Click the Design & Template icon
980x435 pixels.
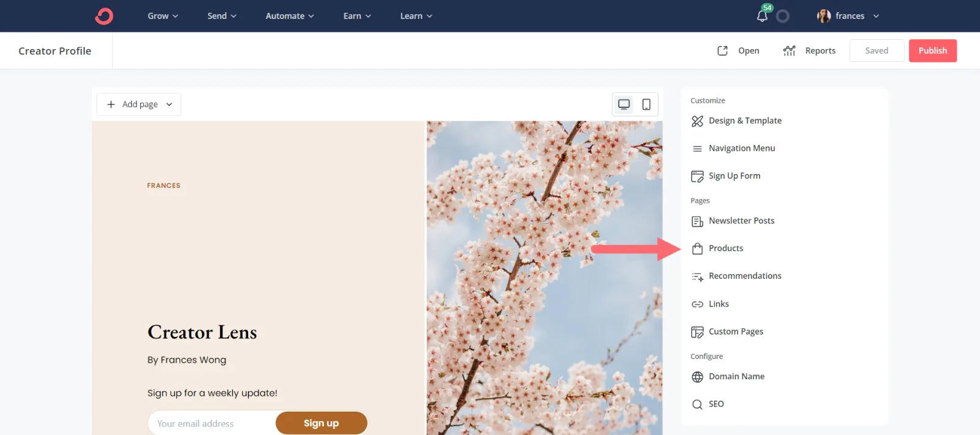coord(697,121)
